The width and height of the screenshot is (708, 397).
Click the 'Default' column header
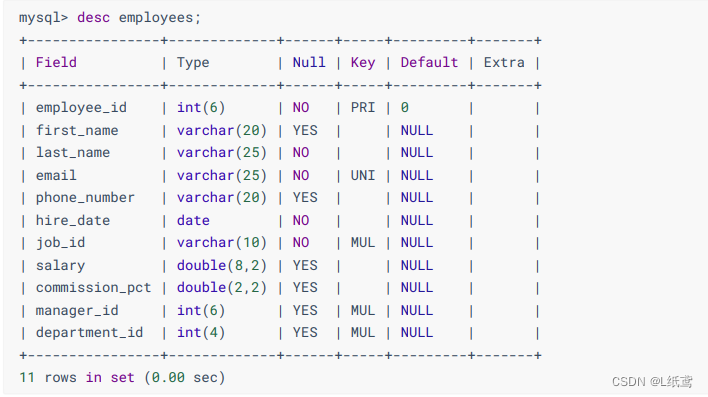429,62
